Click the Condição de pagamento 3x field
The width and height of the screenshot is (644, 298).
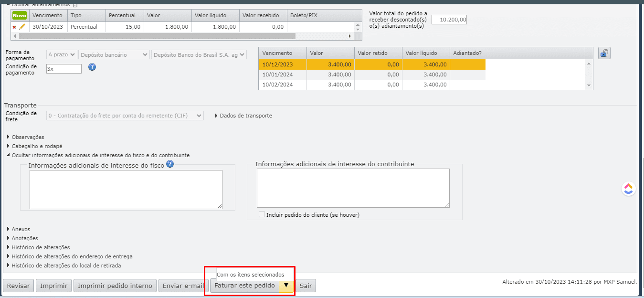point(64,69)
